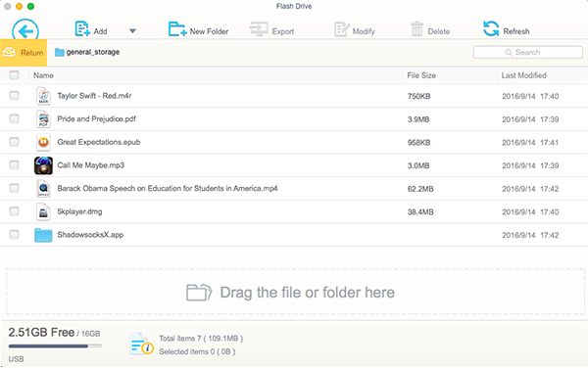Toggle the select-all checkbox in header
Viewport: 588px width, 368px height.
(15, 75)
